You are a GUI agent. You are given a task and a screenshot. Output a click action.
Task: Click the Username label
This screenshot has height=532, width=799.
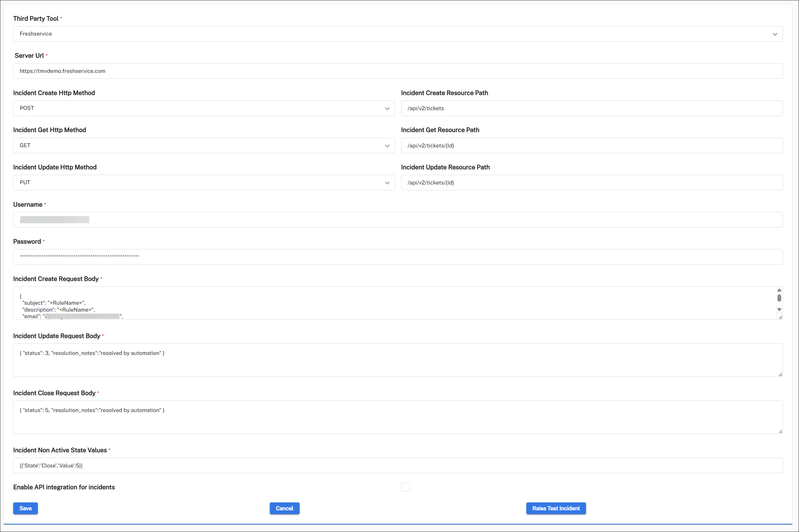(28, 205)
